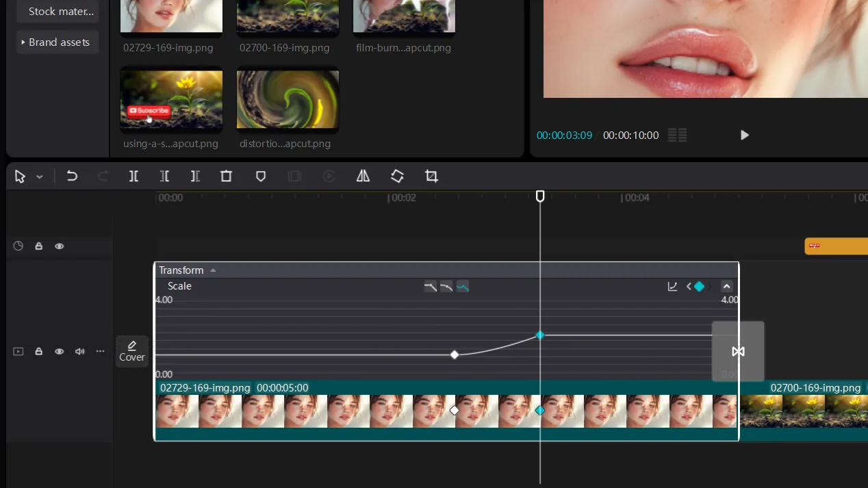Lock the main video track
This screenshot has width=868, height=488.
click(39, 351)
